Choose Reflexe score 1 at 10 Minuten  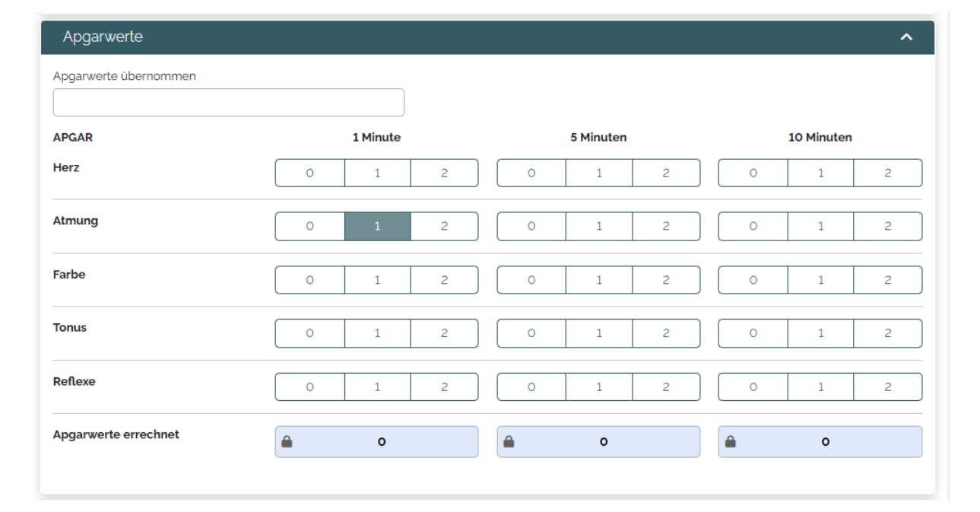(x=820, y=387)
